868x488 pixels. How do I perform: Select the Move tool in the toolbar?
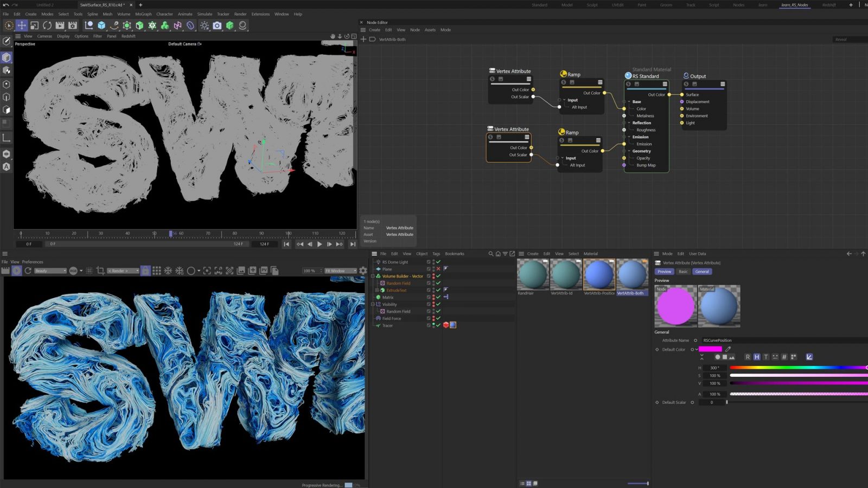(x=21, y=25)
